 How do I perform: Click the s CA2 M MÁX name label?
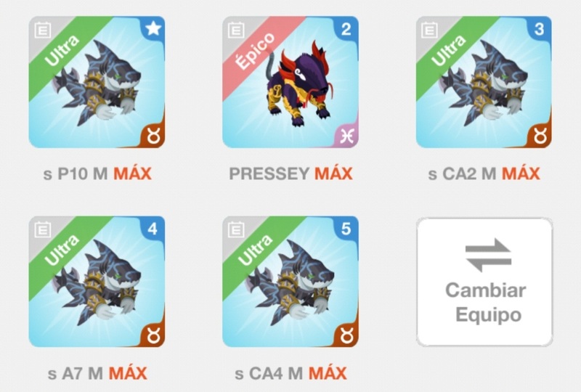[x=484, y=173]
